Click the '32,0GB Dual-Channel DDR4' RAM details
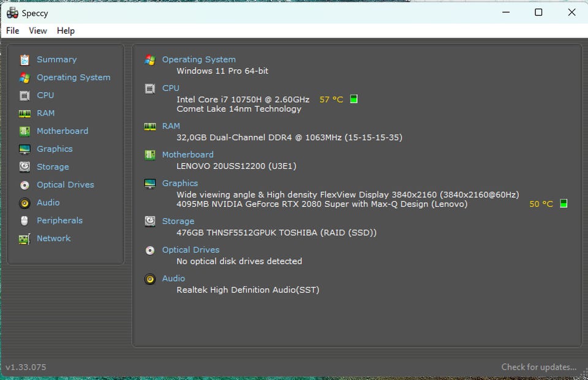 tap(290, 138)
